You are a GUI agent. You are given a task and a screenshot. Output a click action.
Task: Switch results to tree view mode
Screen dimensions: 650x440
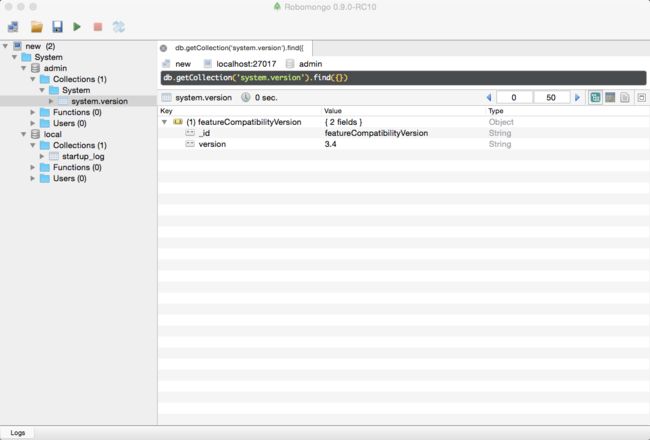[x=595, y=97]
